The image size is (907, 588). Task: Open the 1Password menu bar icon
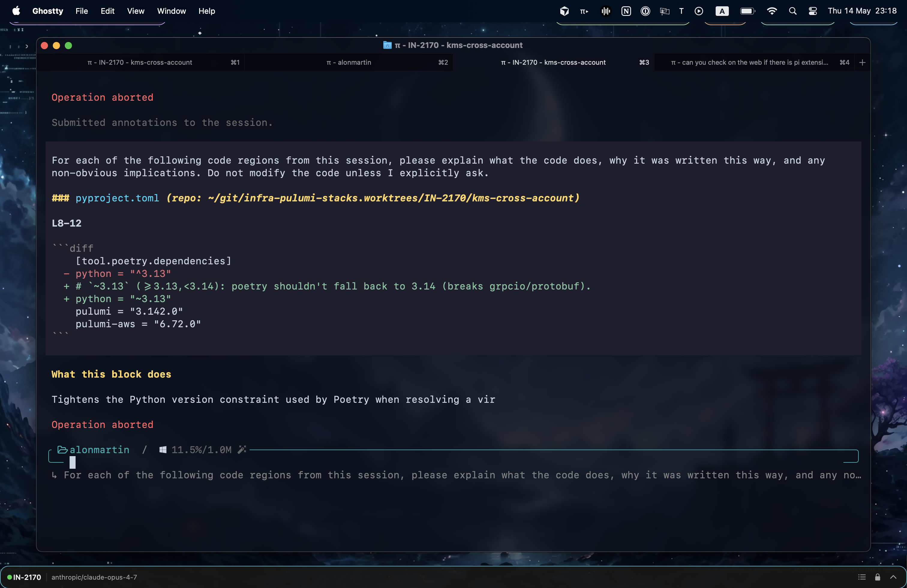645,11
